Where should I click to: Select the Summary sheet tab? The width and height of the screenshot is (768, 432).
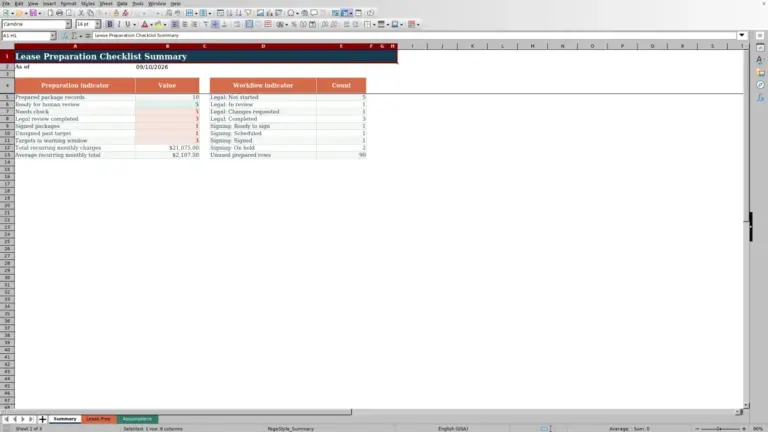coord(65,419)
